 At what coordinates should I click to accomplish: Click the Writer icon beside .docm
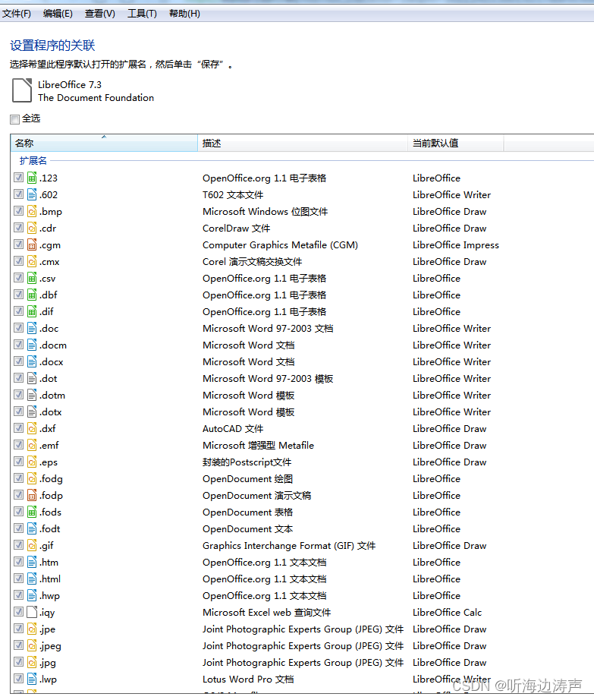[32, 345]
